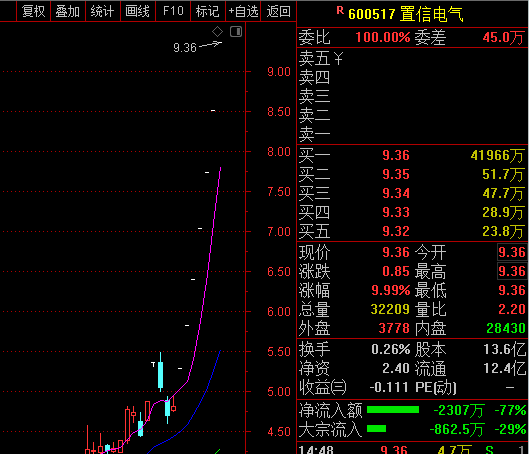529x454 pixels.
Task: Click the -862.5万 block inflow value
Action: click(x=457, y=429)
